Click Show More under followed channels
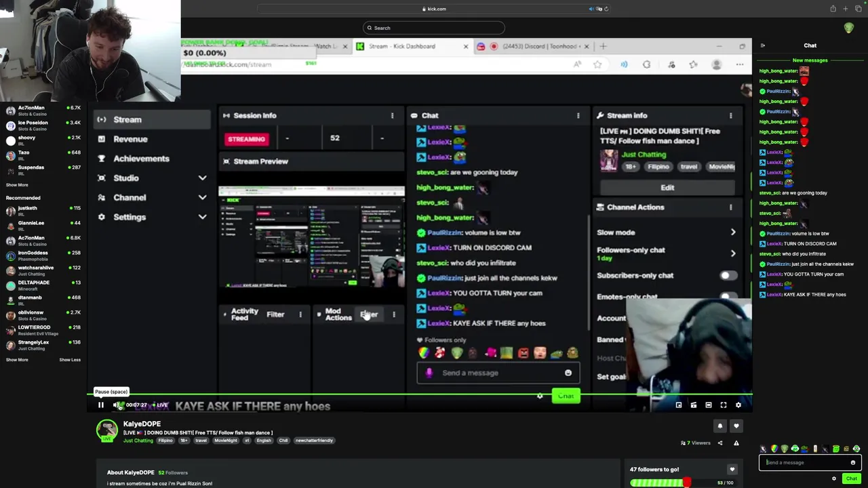This screenshot has height=488, width=868. click(x=17, y=185)
